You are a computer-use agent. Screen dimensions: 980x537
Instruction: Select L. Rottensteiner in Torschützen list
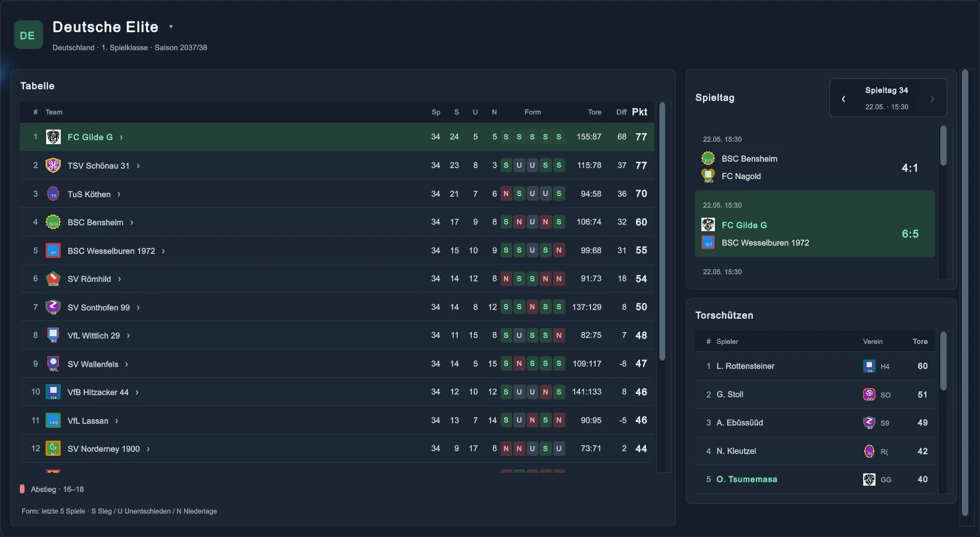tap(815, 366)
